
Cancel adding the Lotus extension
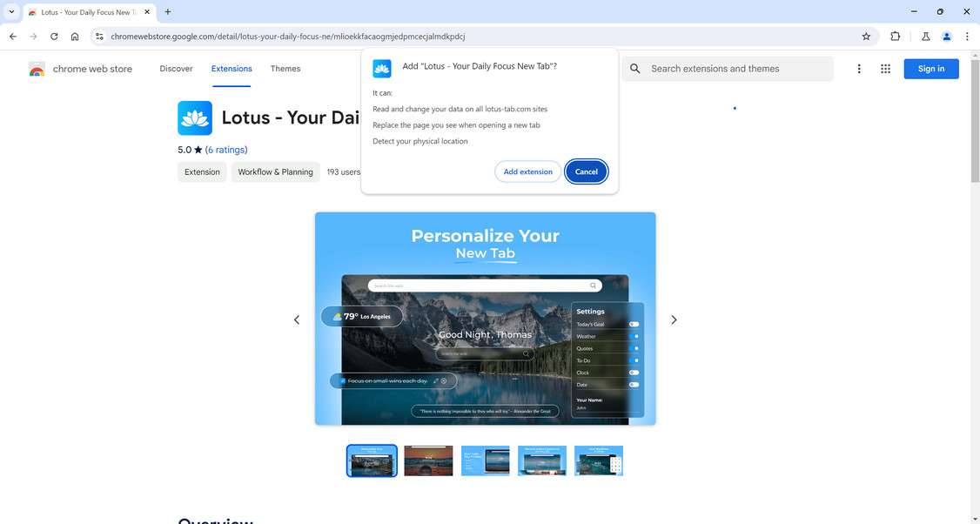(586, 171)
